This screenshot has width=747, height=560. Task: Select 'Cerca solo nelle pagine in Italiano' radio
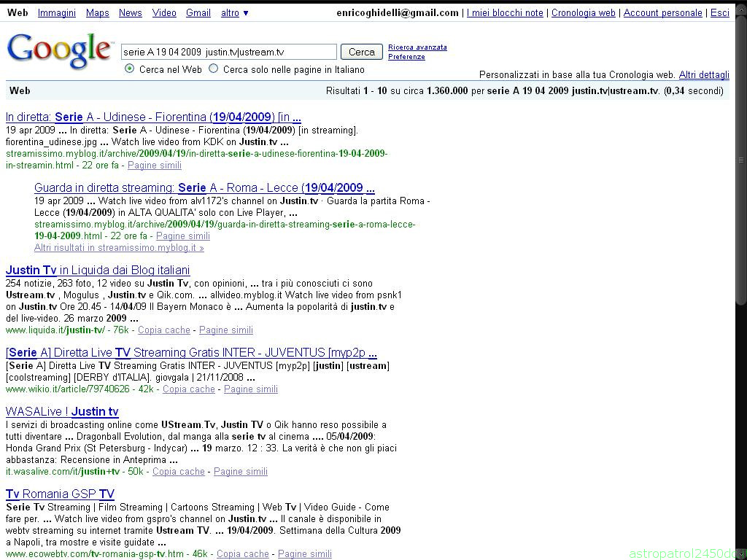tap(214, 69)
